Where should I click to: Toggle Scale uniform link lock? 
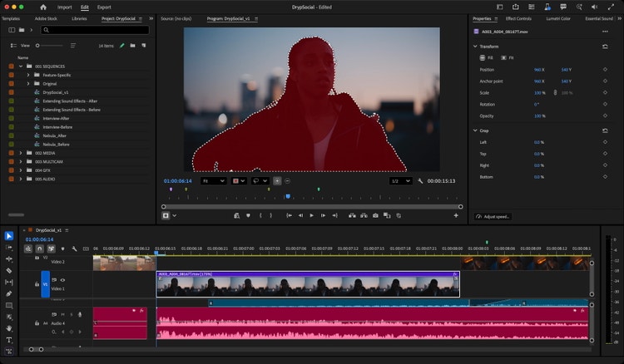555,92
